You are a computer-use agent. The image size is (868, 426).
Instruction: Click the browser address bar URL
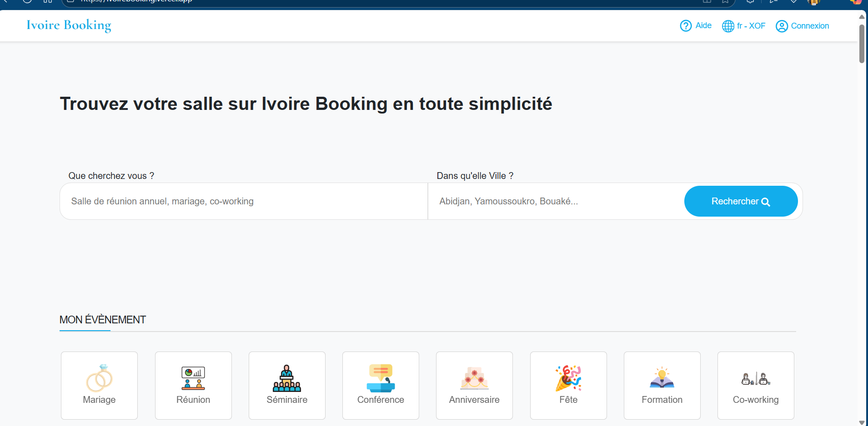click(x=136, y=1)
